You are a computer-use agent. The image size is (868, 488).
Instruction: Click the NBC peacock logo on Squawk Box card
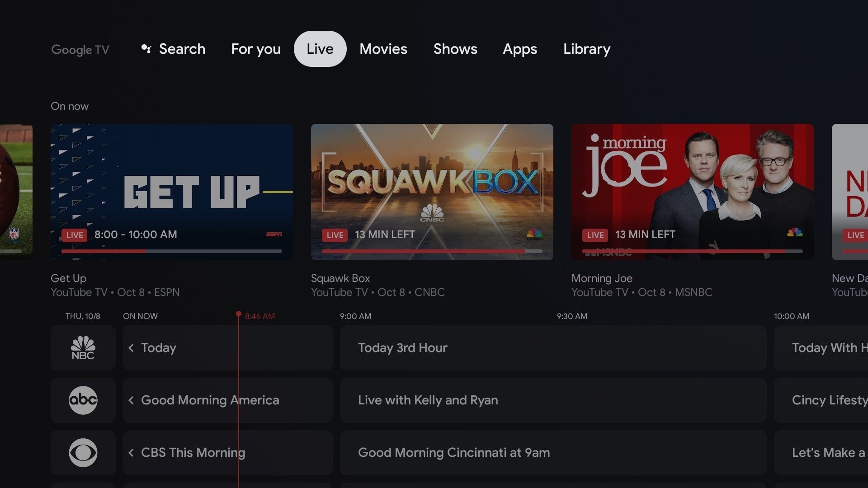click(534, 234)
